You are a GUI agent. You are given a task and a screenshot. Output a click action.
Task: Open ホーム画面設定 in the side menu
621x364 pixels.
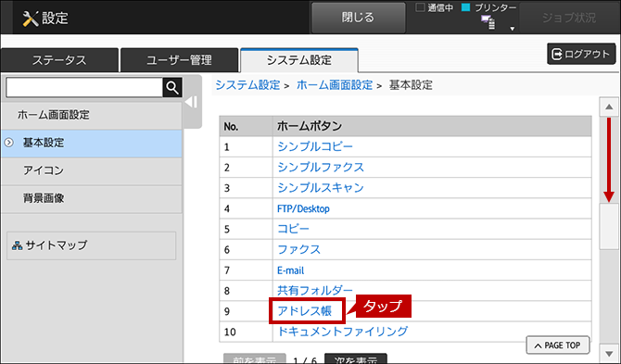tap(92, 115)
